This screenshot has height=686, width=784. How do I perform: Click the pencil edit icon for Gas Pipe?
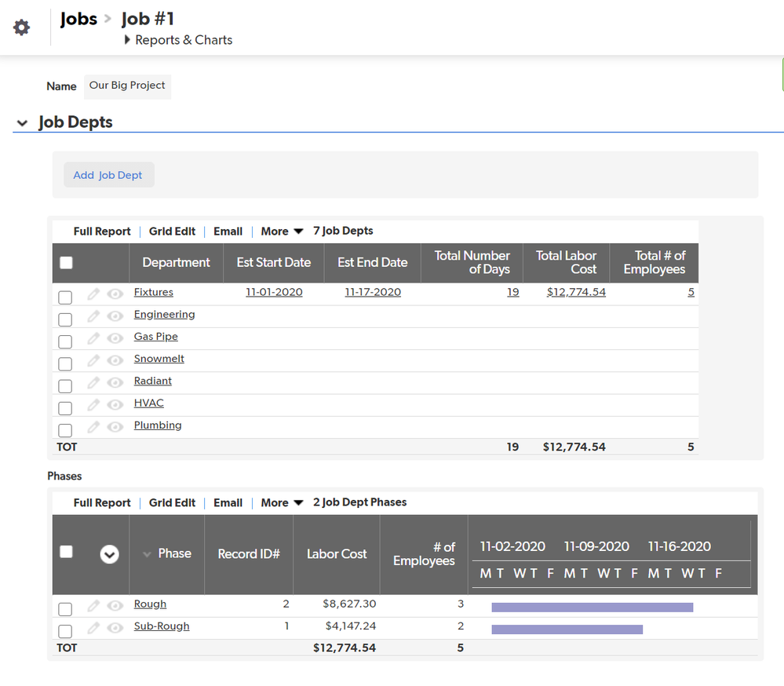(93, 338)
